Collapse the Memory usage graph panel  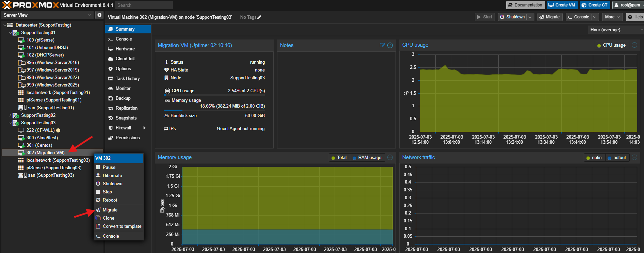(x=390, y=157)
